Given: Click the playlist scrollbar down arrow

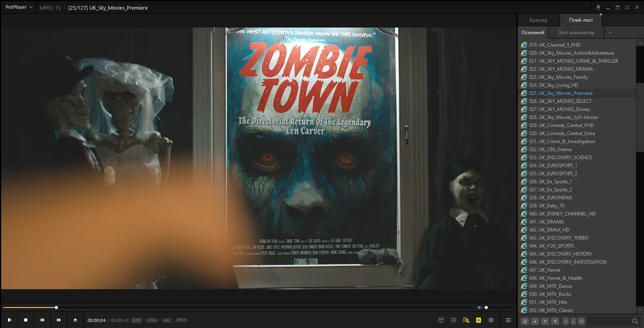Looking at the screenshot, I should point(640,310).
